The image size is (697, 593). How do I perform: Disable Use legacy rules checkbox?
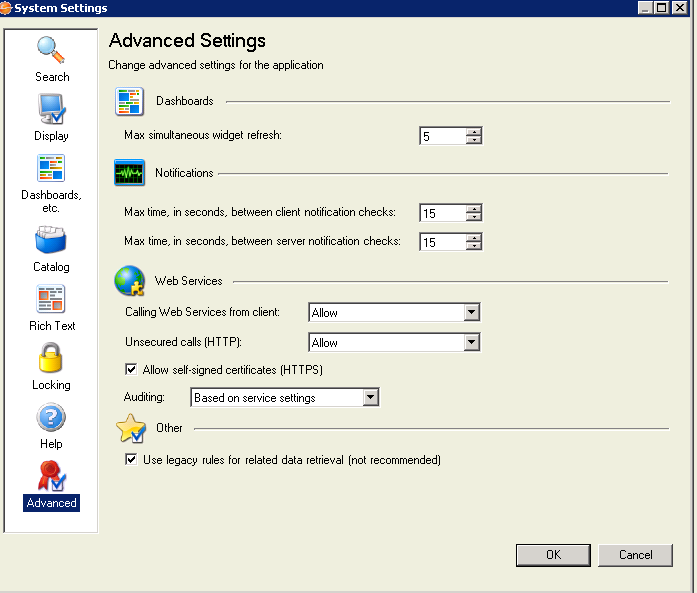131,460
